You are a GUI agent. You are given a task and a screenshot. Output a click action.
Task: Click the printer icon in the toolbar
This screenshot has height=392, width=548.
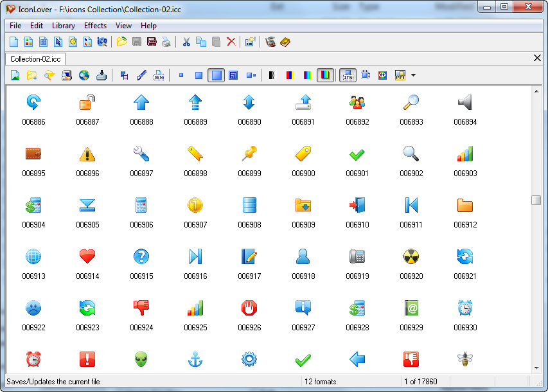point(166,42)
